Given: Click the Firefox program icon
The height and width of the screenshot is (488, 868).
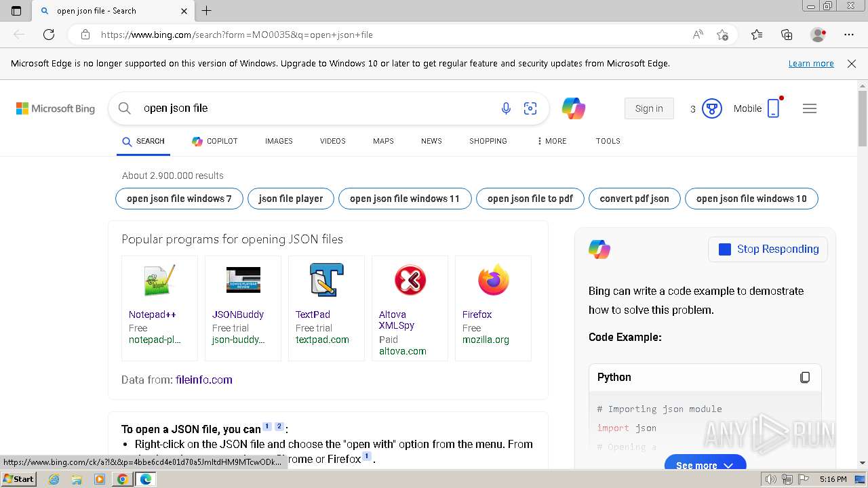Looking at the screenshot, I should click(x=493, y=280).
